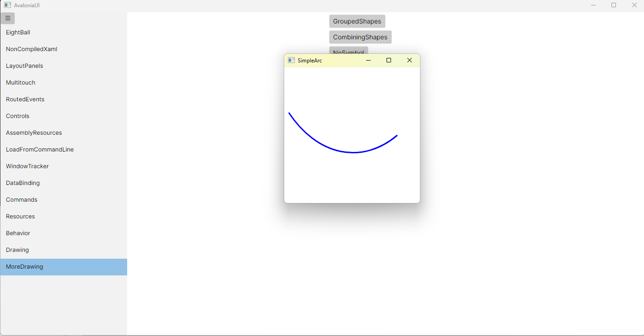Choose the WindowTracker entry

pyautogui.click(x=64, y=166)
